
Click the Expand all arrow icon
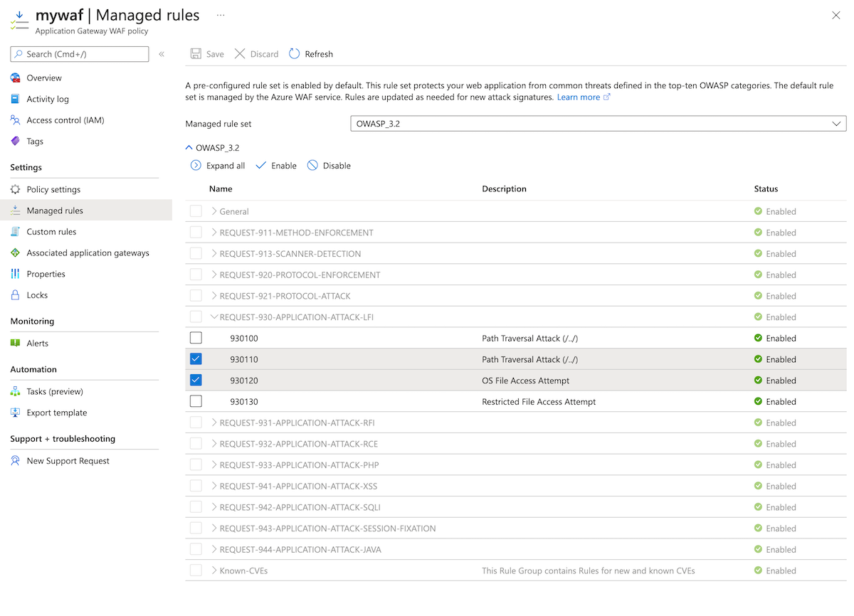pos(196,166)
